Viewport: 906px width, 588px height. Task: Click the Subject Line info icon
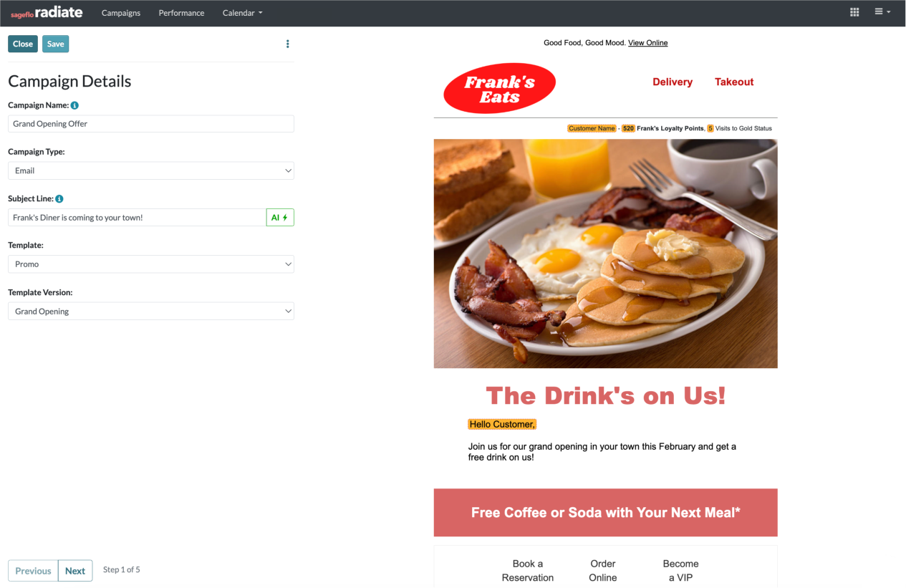coord(59,198)
